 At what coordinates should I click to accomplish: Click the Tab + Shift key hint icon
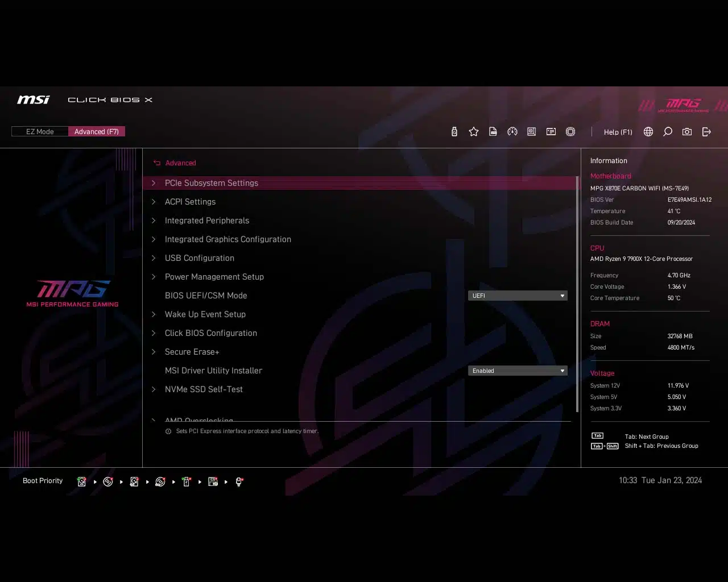[x=605, y=446]
